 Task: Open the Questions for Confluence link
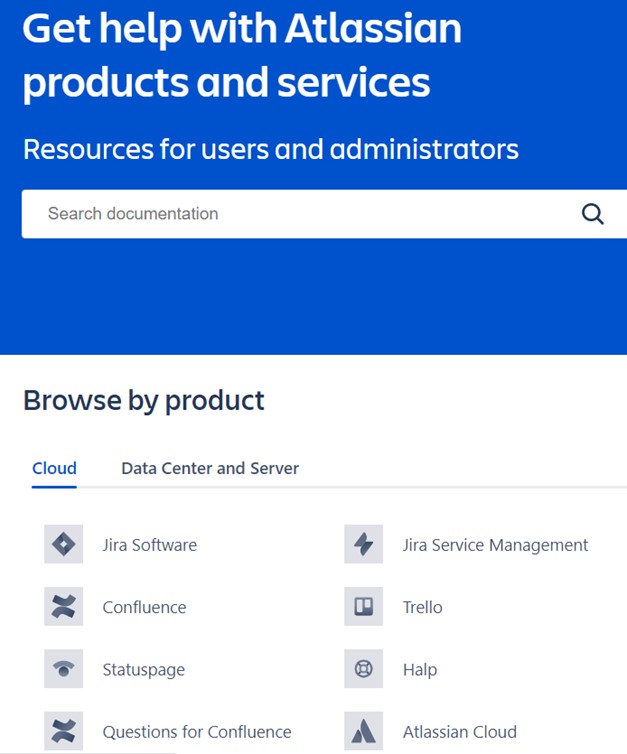[197, 732]
